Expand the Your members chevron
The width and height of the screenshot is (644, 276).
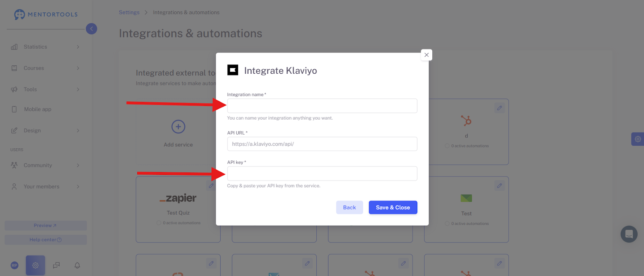[78, 187]
